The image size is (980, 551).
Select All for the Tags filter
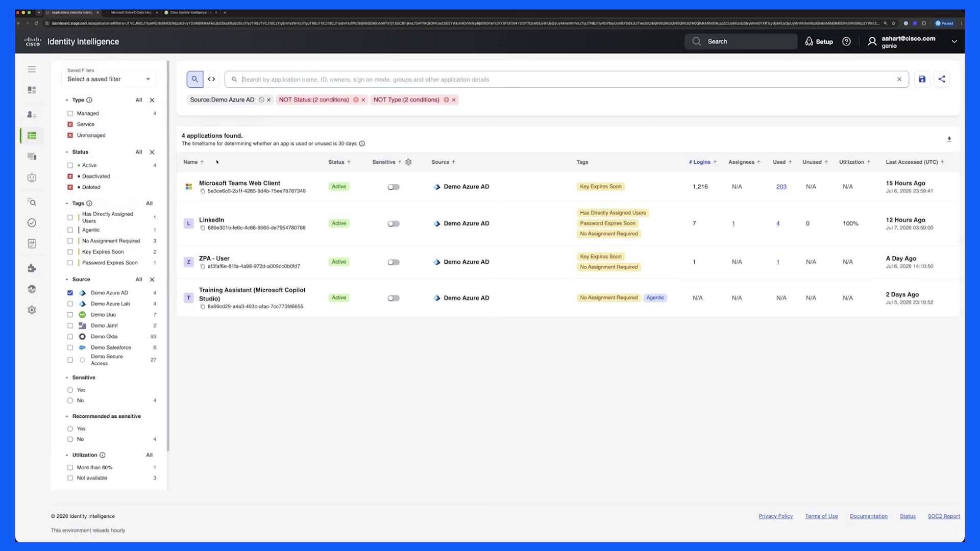click(x=149, y=204)
